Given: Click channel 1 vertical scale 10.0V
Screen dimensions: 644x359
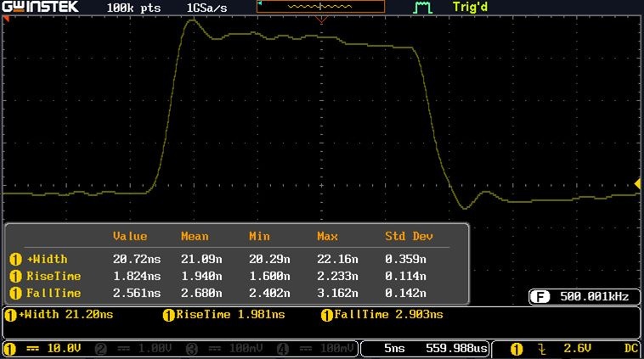Looking at the screenshot, I should 64,349.
